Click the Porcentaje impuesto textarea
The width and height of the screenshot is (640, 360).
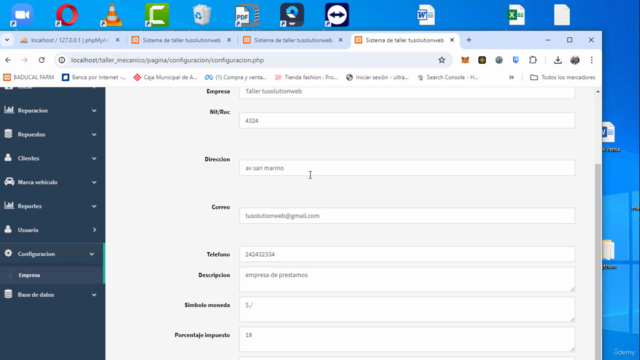click(407, 339)
